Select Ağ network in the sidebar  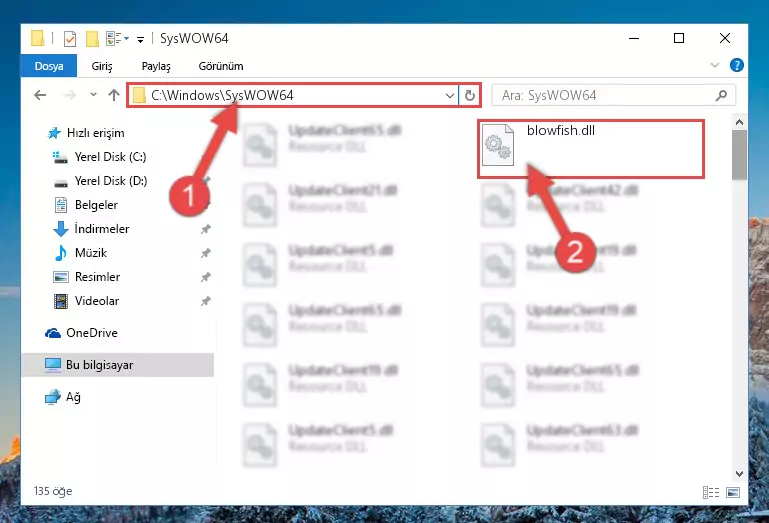[62, 397]
